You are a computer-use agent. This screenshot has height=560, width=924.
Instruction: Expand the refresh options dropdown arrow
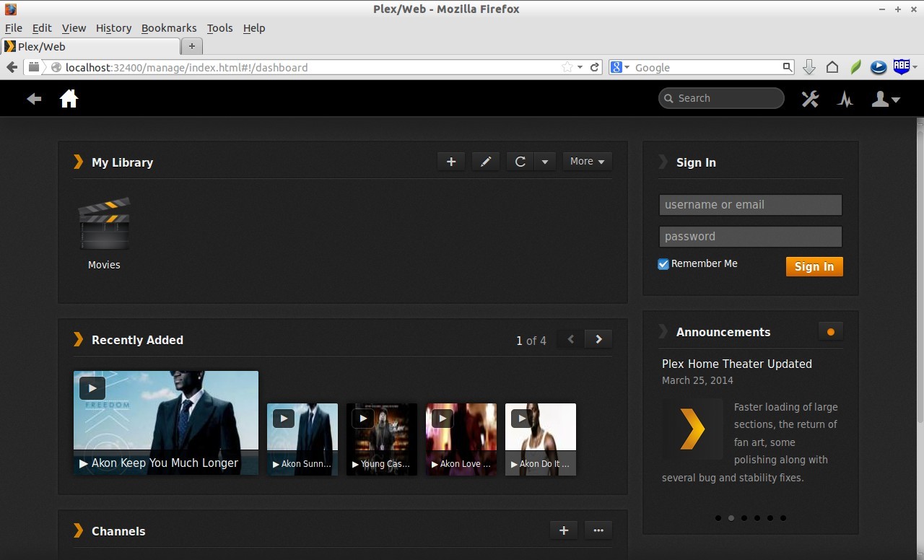(x=545, y=162)
